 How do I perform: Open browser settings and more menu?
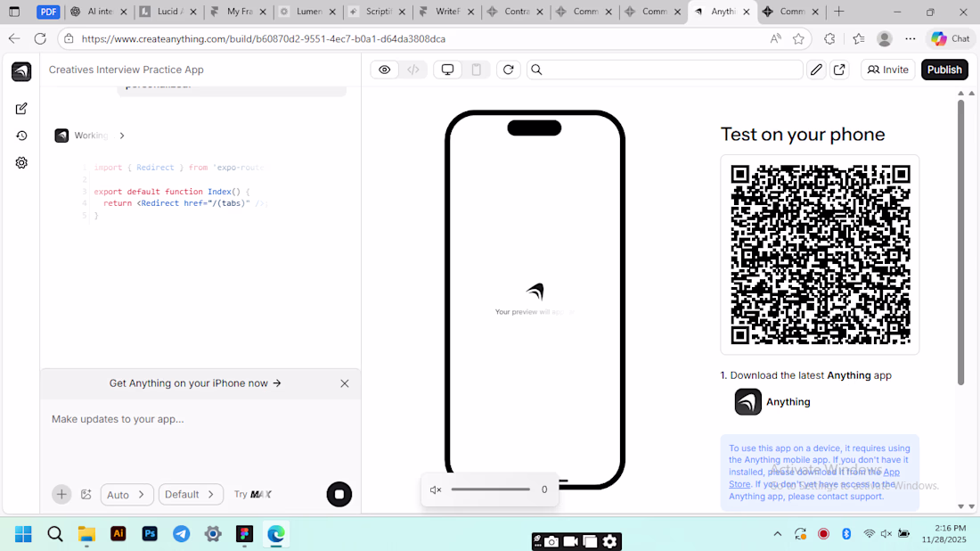point(910,38)
